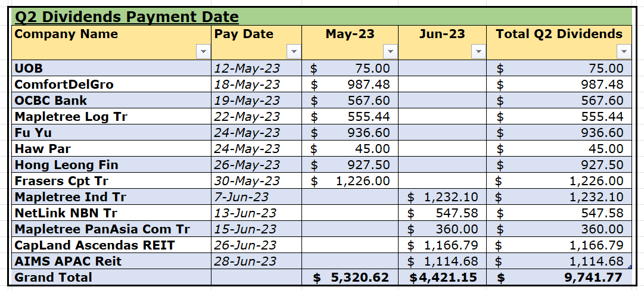The width and height of the screenshot is (644, 290).
Task: Select OCBC Bank's May-23 amount 567.60
Action: pyautogui.click(x=350, y=100)
